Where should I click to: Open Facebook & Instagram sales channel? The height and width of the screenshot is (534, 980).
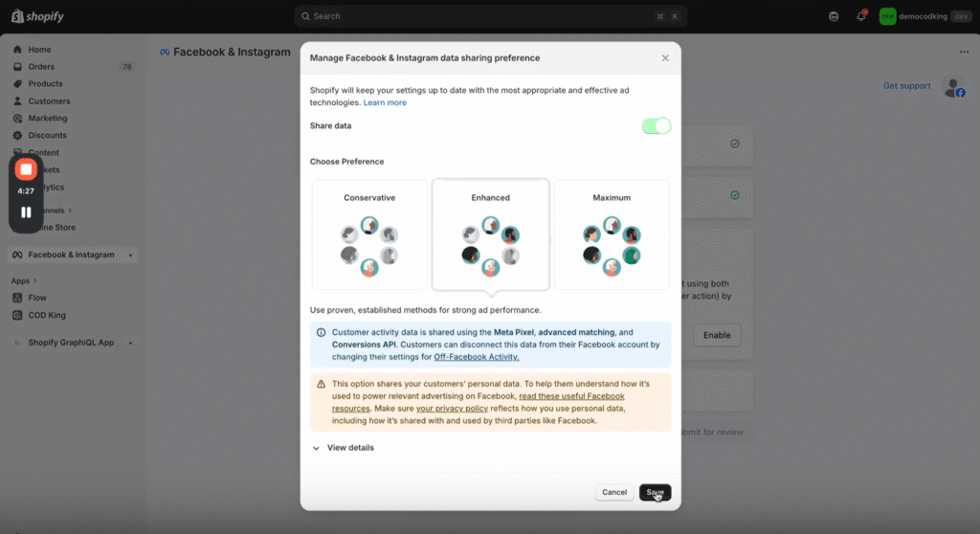coord(71,256)
